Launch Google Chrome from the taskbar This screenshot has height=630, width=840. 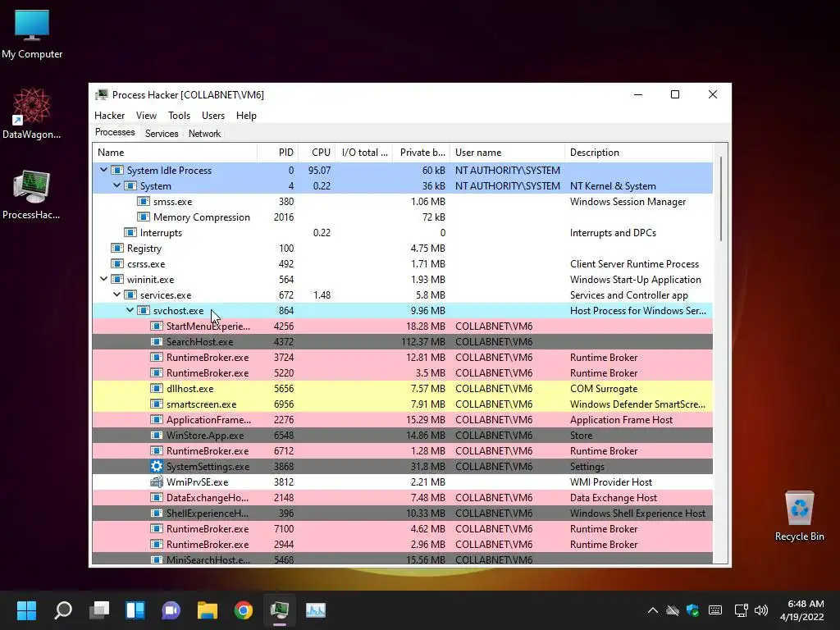(x=243, y=609)
